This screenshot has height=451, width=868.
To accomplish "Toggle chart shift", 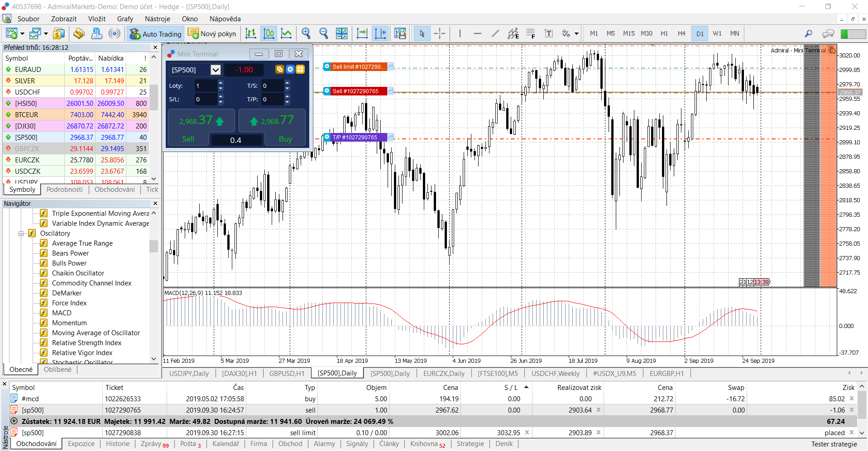I will click(380, 33).
